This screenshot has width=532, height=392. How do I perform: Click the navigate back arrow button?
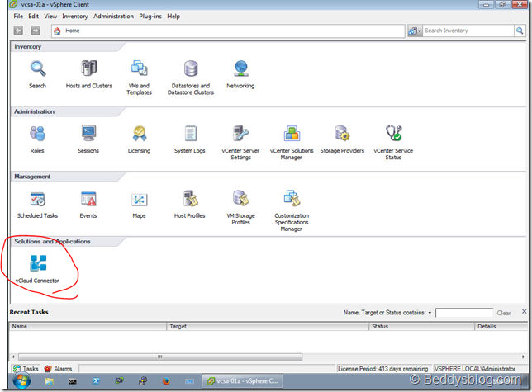click(x=18, y=31)
